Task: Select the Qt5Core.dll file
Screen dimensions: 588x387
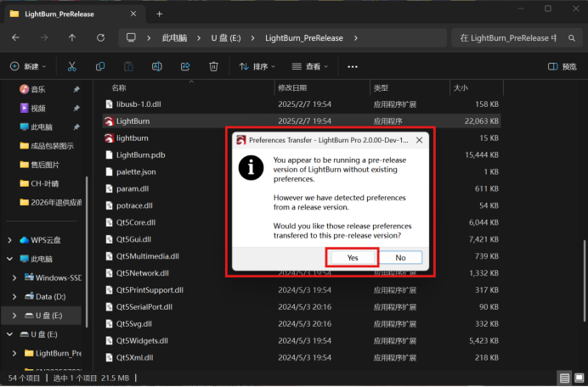Action: click(x=136, y=222)
